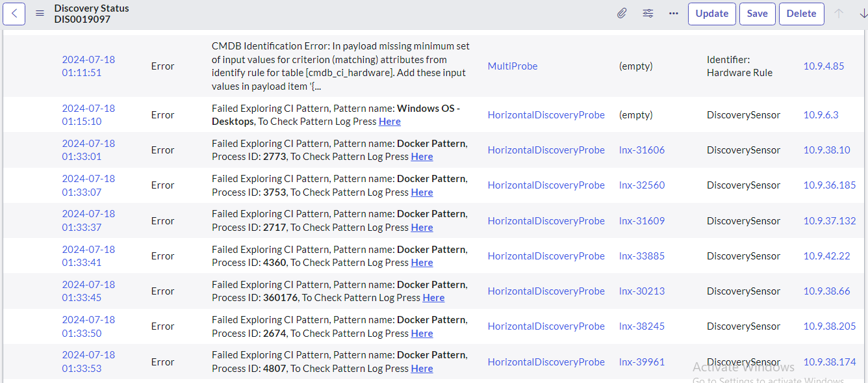This screenshot has height=383, width=868.
Task: Select IP address 10.9.42.22 link
Action: pos(826,256)
